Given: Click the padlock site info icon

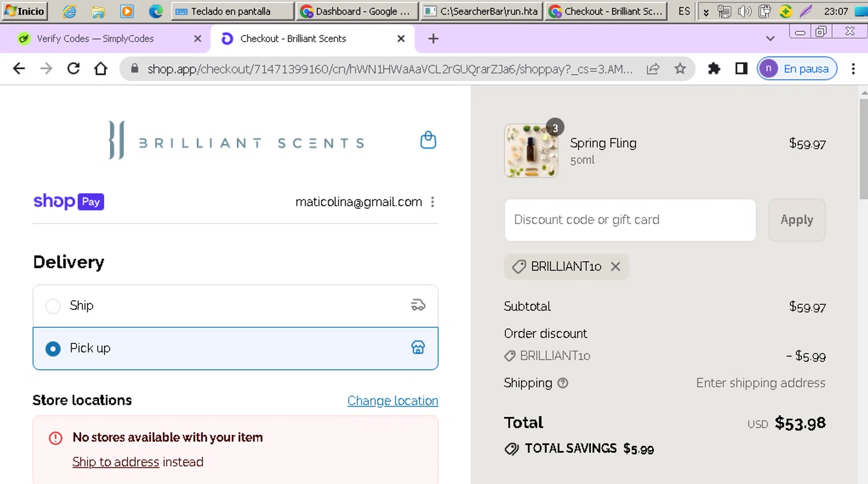Looking at the screenshot, I should click(x=135, y=69).
